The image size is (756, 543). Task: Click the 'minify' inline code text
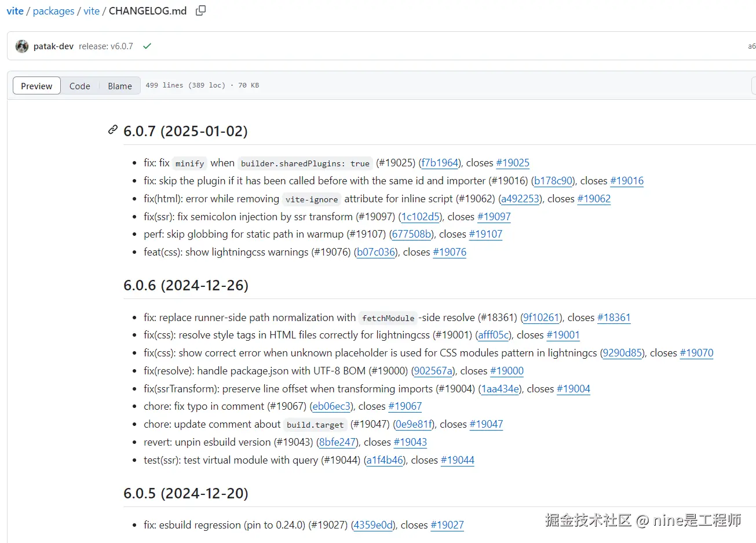coord(190,163)
